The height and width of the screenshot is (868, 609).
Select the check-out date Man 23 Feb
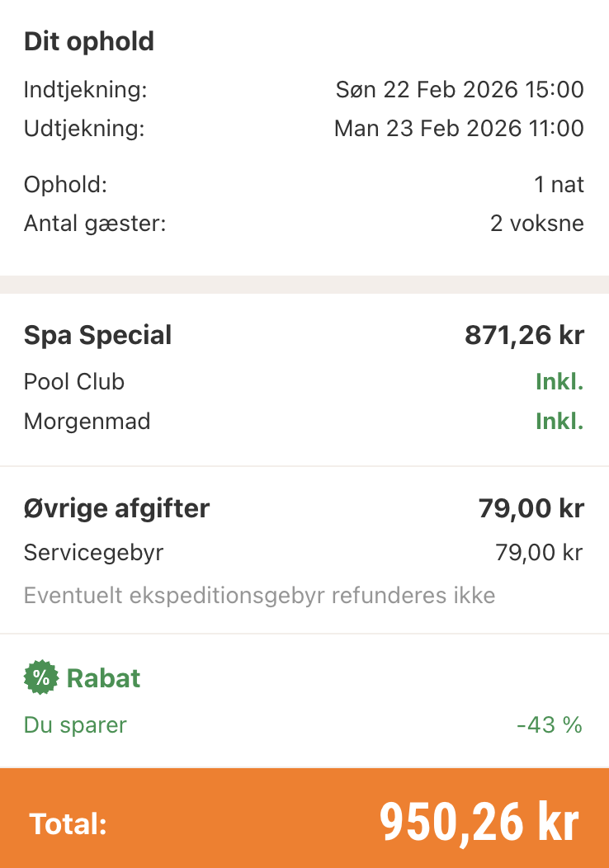coord(458,129)
